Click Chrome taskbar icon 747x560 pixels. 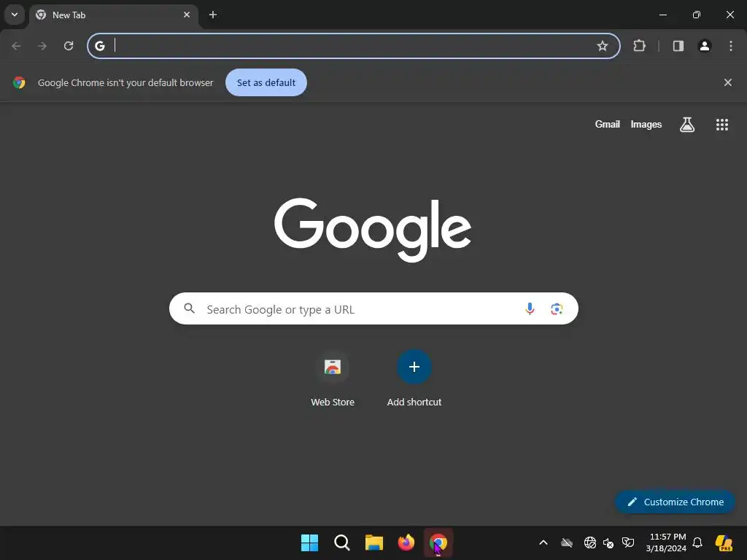438,542
